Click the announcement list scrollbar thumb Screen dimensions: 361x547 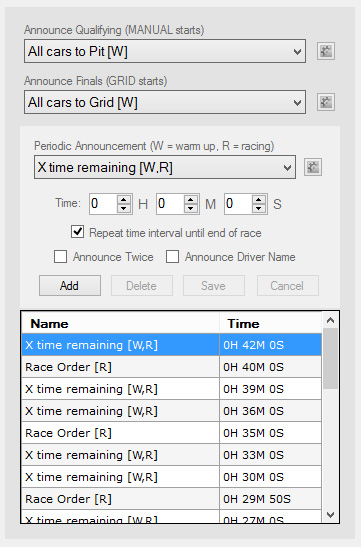pyautogui.click(x=330, y=358)
